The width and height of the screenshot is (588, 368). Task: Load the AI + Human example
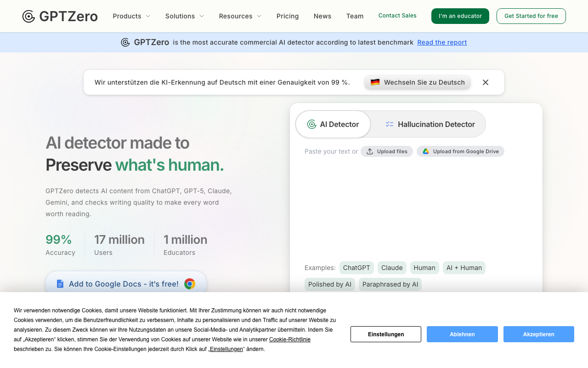(464, 268)
